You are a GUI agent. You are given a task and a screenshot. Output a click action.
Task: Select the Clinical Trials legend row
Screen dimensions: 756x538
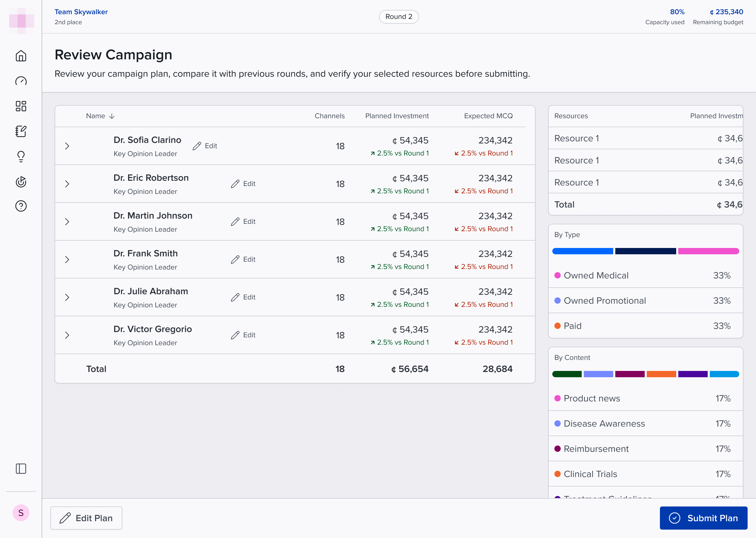[x=645, y=474]
